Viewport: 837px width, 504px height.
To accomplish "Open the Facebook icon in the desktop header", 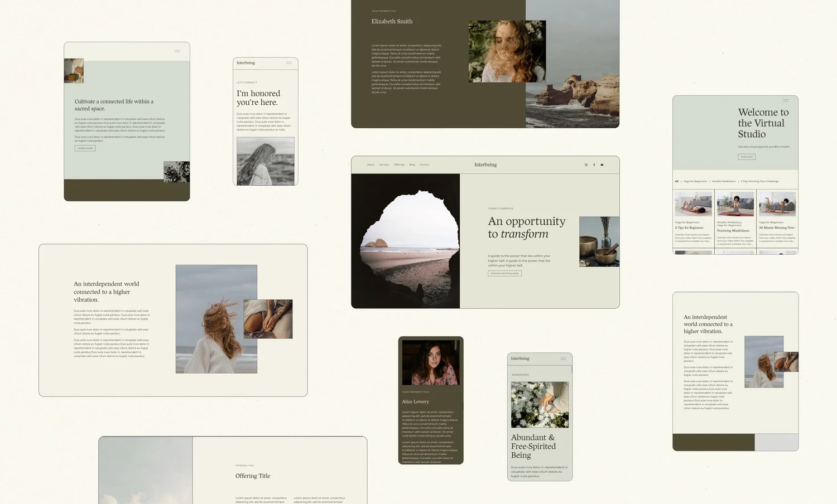I will (594, 165).
